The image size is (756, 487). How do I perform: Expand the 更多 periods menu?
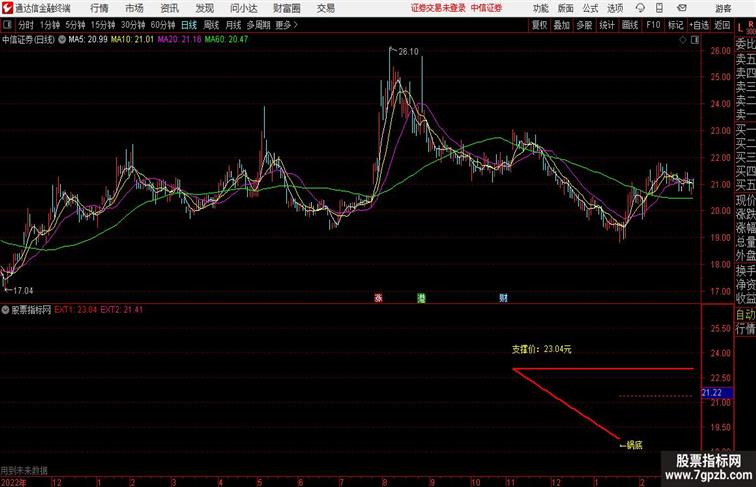click(286, 25)
